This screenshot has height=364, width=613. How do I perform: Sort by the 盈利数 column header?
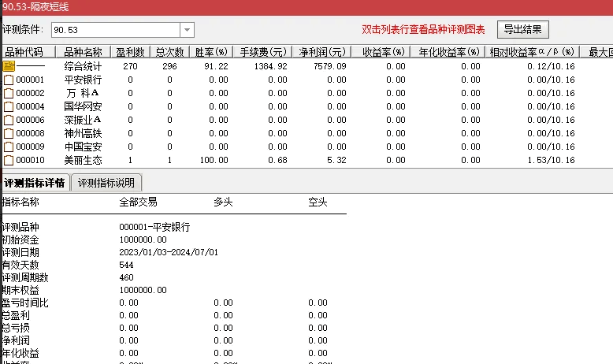[129, 52]
